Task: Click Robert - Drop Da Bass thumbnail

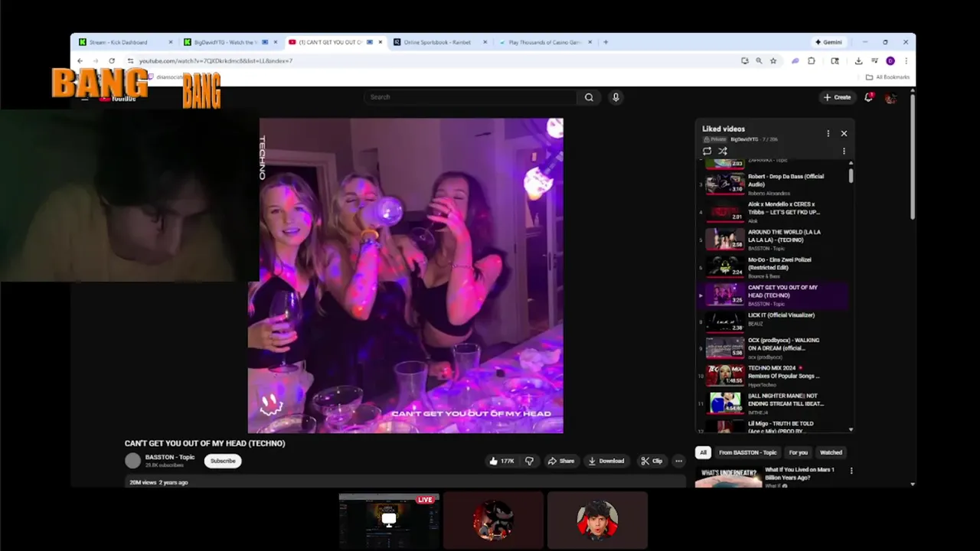Action: click(x=724, y=184)
